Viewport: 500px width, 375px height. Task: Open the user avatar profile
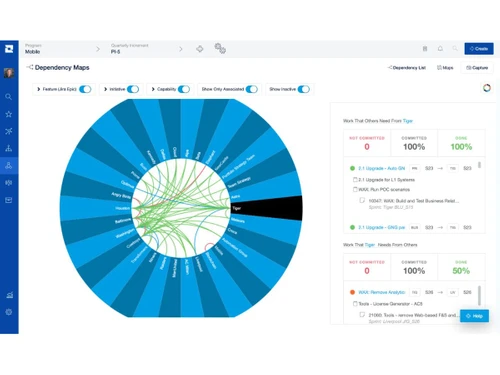pyautogui.click(x=9, y=73)
